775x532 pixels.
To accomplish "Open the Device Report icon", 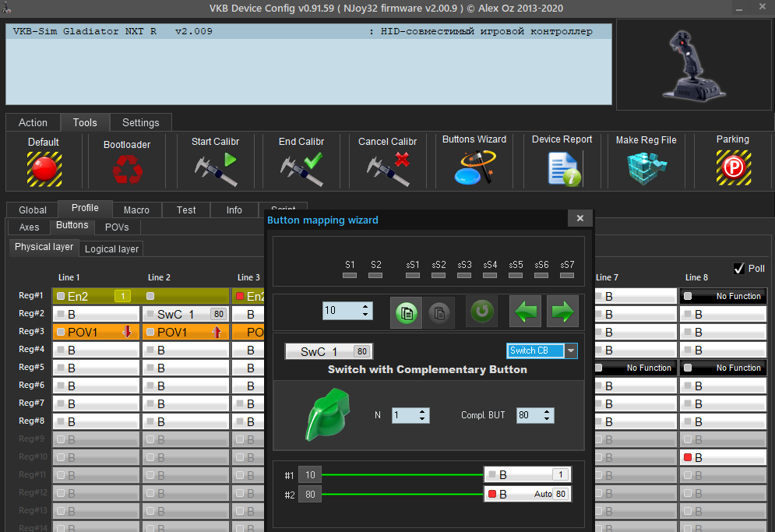I will click(564, 169).
